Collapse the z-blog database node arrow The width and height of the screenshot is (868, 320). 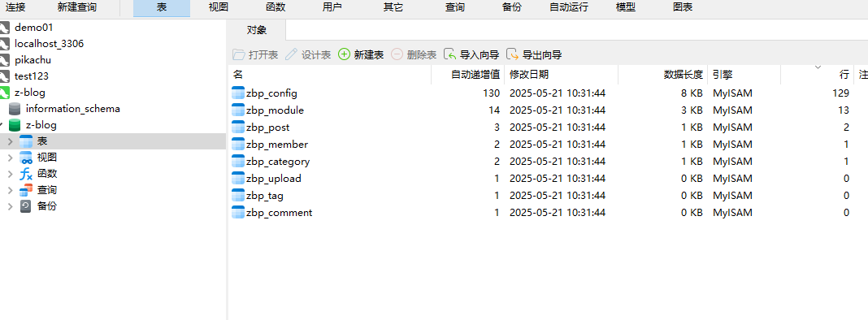pos(2,125)
